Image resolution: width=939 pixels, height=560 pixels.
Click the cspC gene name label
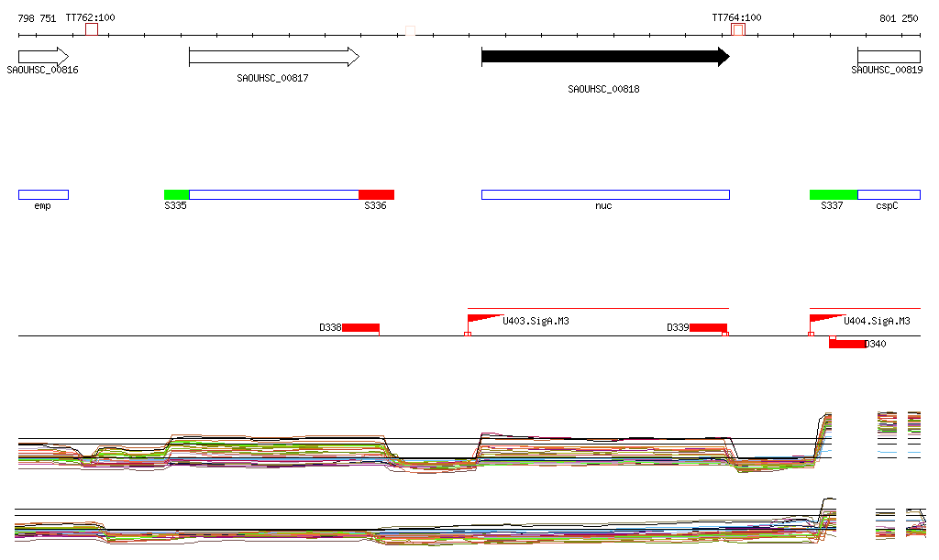coord(887,206)
